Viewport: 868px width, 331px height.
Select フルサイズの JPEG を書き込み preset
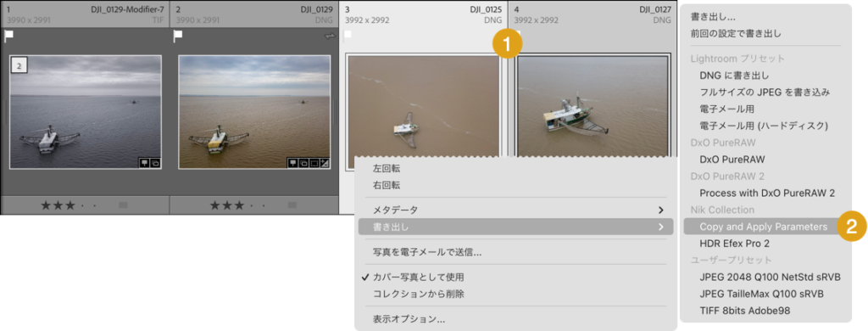[x=765, y=92]
